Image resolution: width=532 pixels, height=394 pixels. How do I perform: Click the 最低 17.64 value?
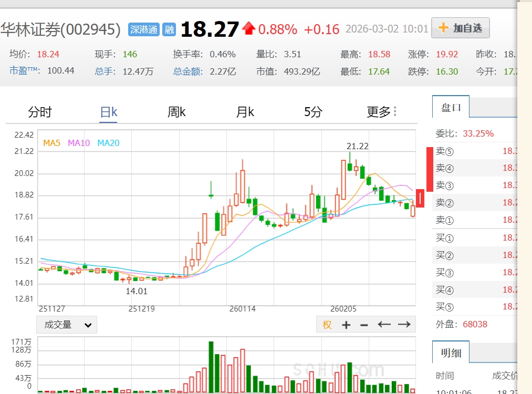point(379,71)
